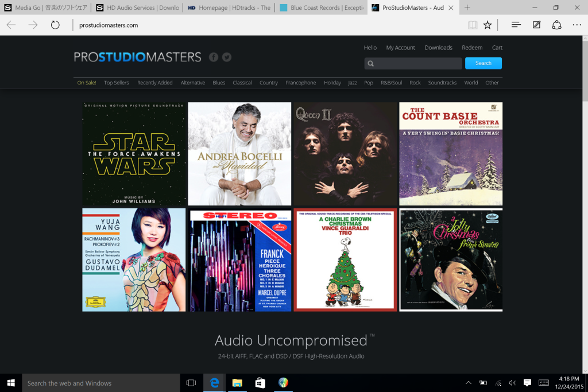Screen dimensions: 588x392
Task: Open network status tray icon
Action: 498,383
